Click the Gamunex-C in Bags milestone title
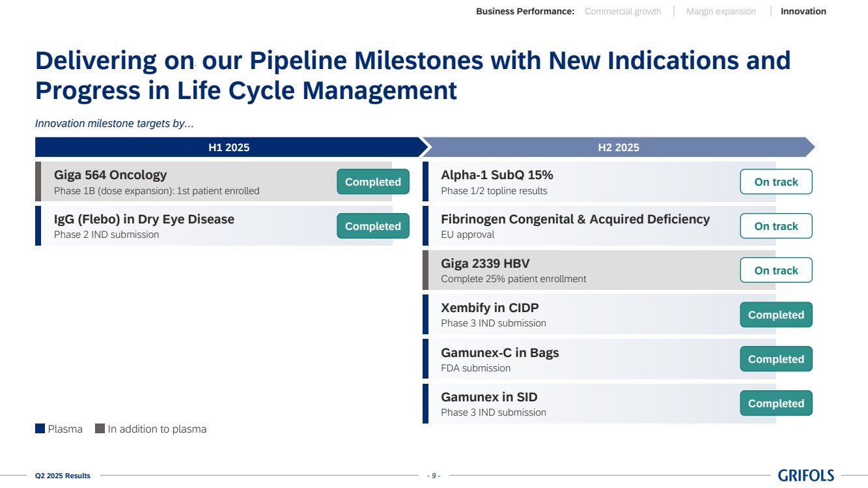This screenshot has width=868, height=488. point(499,352)
